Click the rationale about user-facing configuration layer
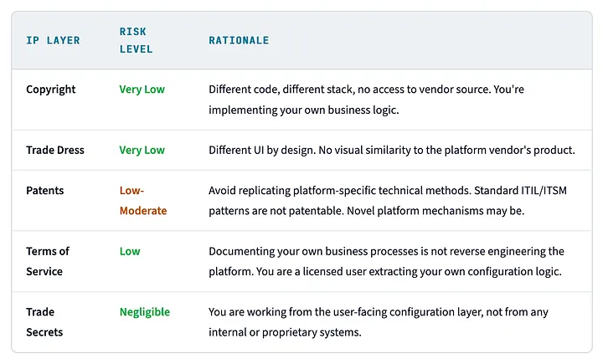Screen dimensions: 603x364 379,322
